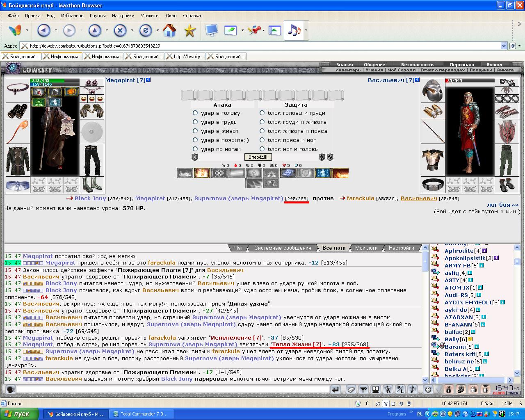Image resolution: width=525 pixels, height=420 pixels.
Task: Open the Избранное menu
Action: coord(72,16)
